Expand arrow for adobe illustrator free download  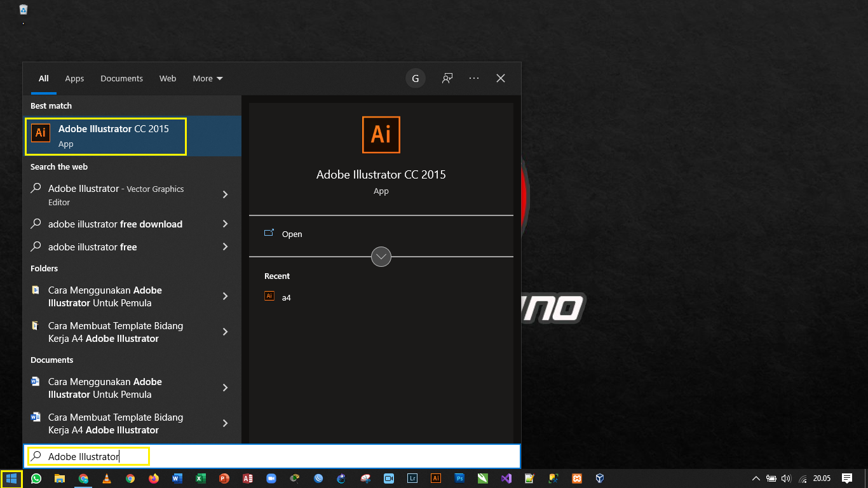click(x=225, y=224)
